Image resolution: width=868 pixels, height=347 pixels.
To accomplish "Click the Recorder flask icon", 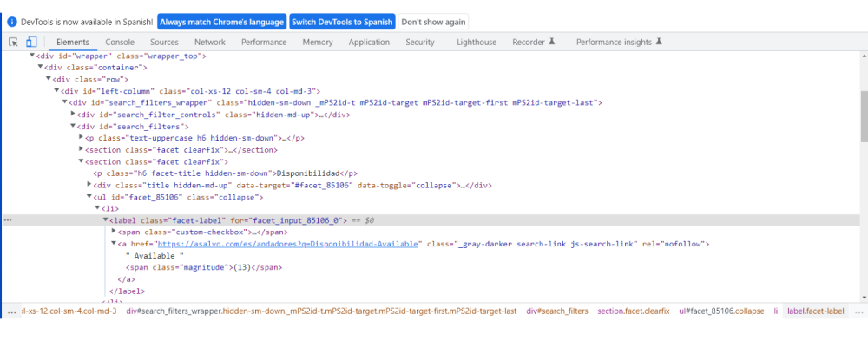I will 551,42.
